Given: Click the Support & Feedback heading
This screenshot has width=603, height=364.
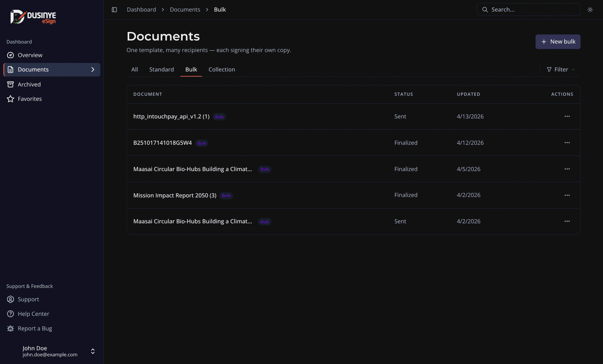Looking at the screenshot, I should [x=30, y=286].
